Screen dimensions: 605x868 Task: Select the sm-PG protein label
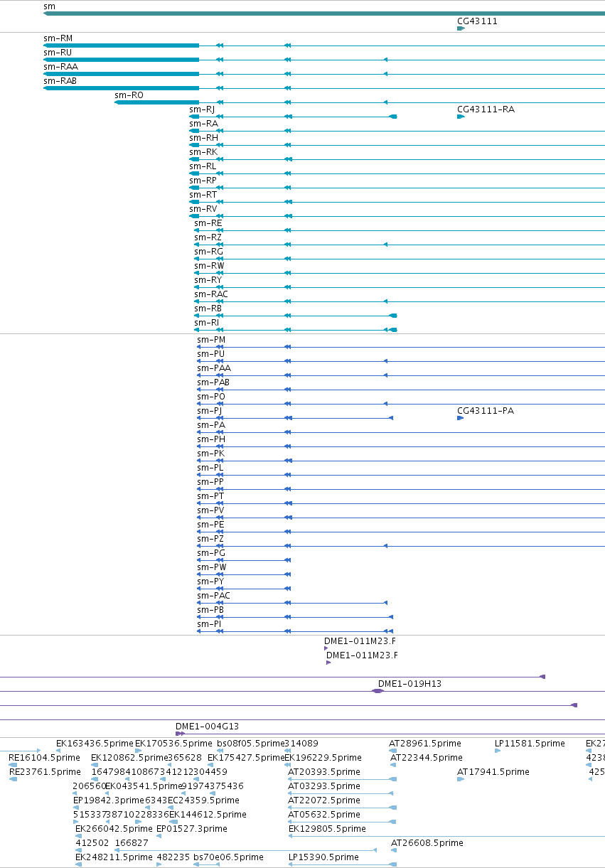[211, 553]
